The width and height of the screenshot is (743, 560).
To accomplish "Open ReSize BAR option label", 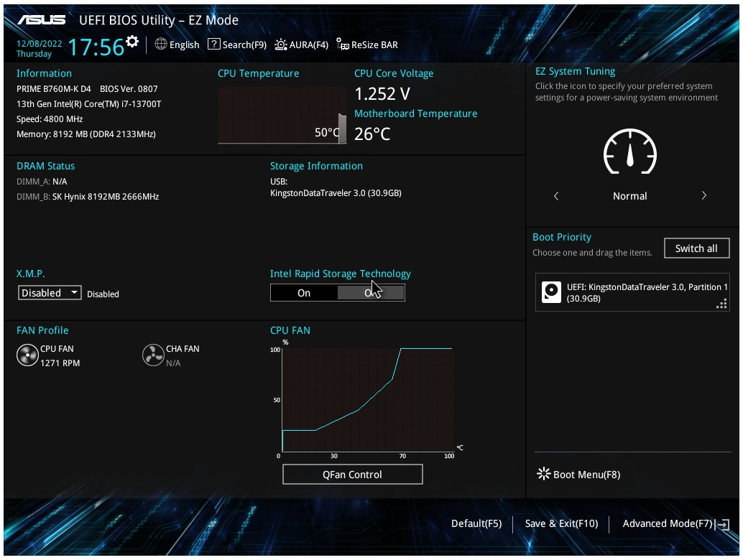I will click(374, 45).
